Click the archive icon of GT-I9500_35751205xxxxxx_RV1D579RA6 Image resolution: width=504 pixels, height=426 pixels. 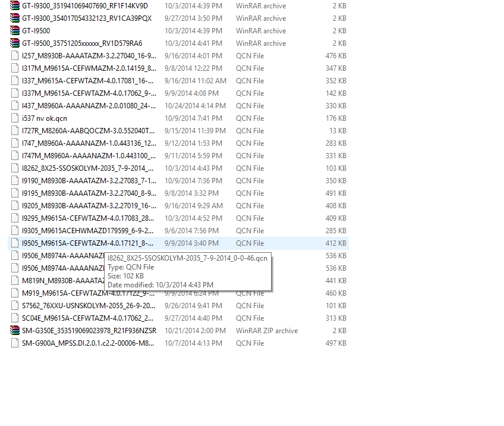pyautogui.click(x=15, y=43)
